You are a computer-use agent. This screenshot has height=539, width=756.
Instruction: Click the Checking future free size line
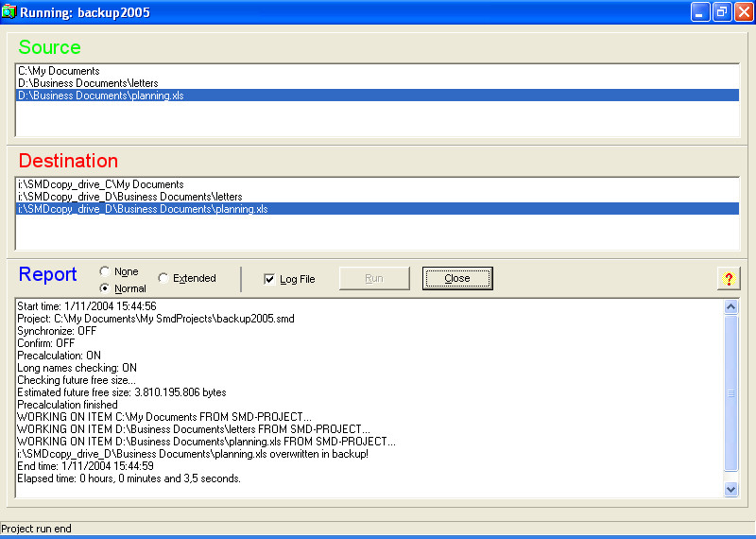point(77,380)
